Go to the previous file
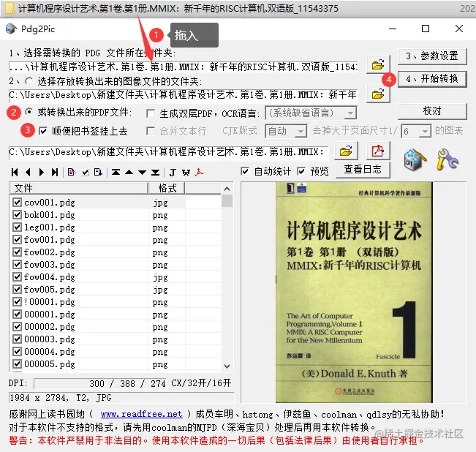The height and width of the screenshot is (452, 476). click(x=28, y=173)
